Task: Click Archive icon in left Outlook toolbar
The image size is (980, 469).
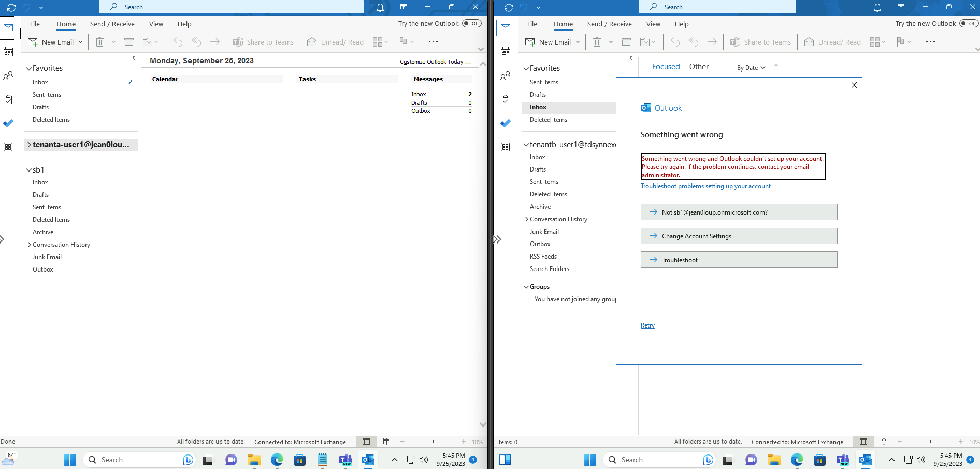Action: 129,42
